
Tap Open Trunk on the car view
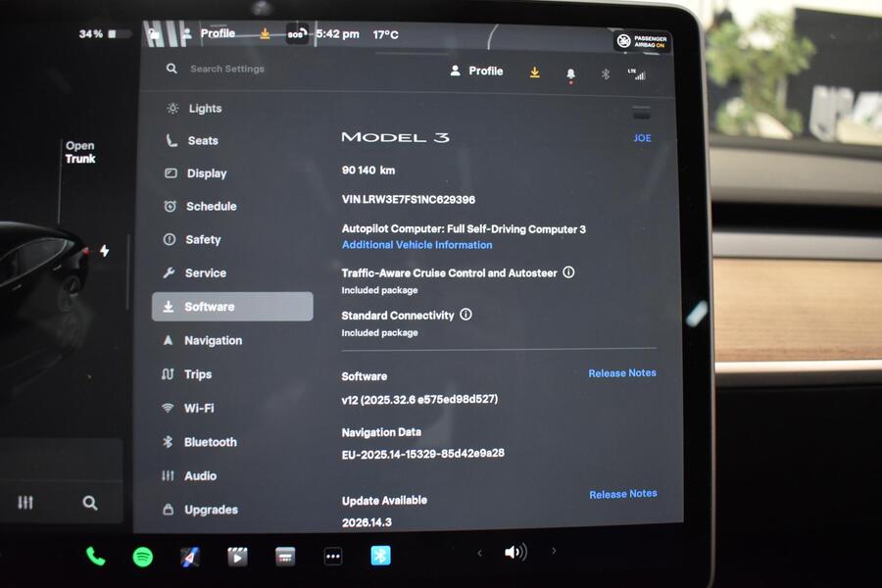[80, 153]
